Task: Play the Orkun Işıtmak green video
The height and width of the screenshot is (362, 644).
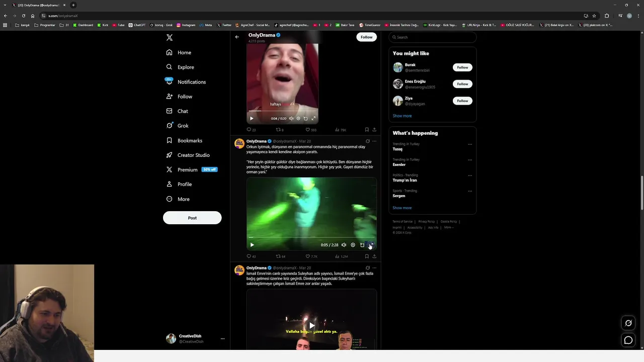Action: coord(252,245)
